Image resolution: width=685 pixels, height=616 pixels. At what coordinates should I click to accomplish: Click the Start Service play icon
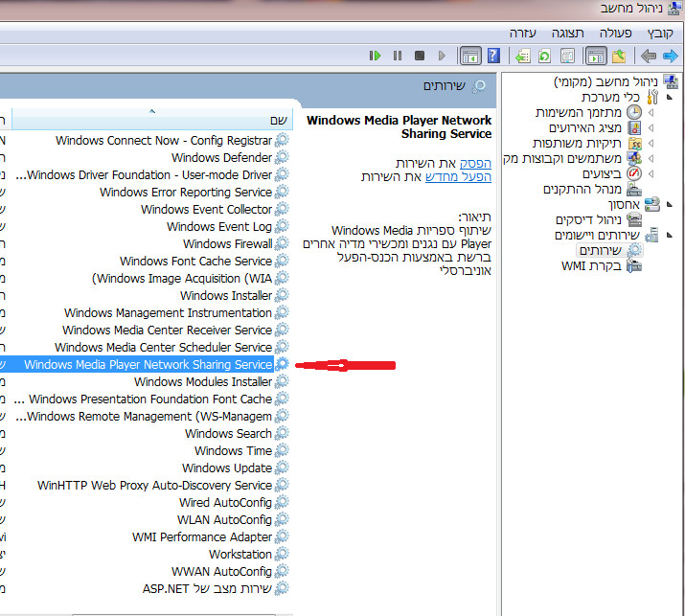(442, 56)
